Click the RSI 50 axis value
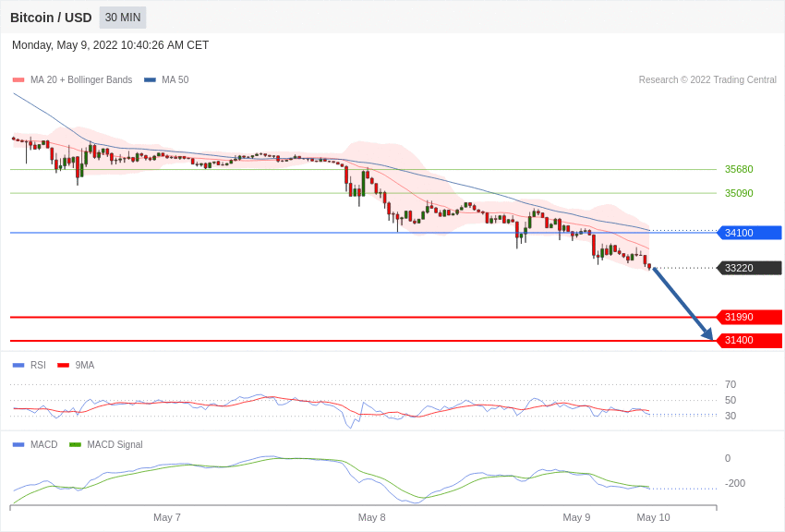The width and height of the screenshot is (785, 532). point(731,400)
